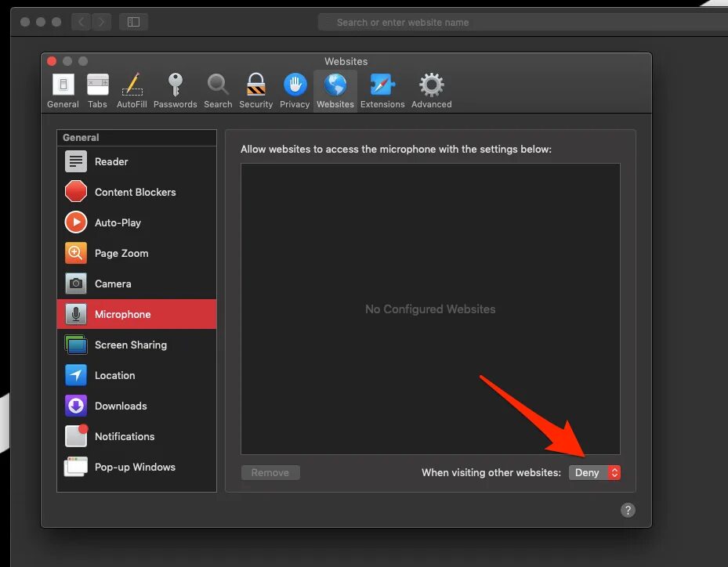Screen dimensions: 728x567
Task: Go forward with Safari forward arrow
Action: coord(102,22)
